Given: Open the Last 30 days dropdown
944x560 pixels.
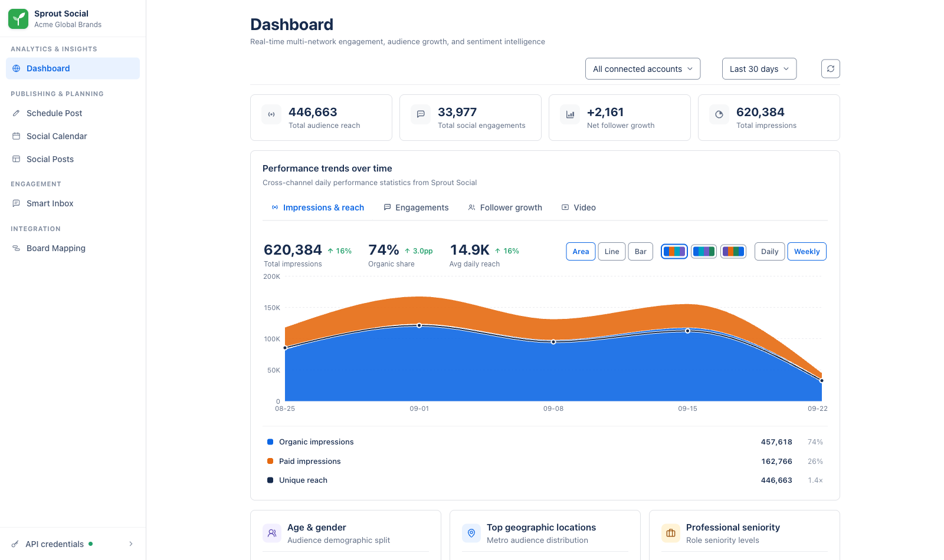Looking at the screenshot, I should 759,69.
